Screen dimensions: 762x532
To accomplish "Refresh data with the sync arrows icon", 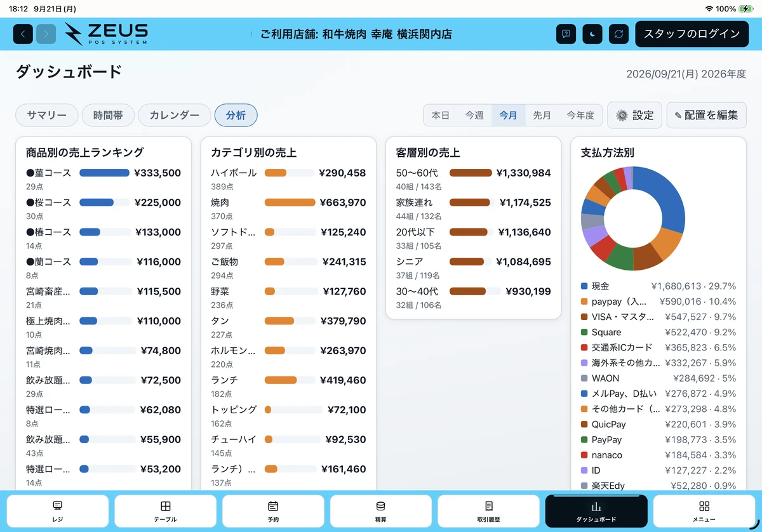I will click(x=618, y=34).
